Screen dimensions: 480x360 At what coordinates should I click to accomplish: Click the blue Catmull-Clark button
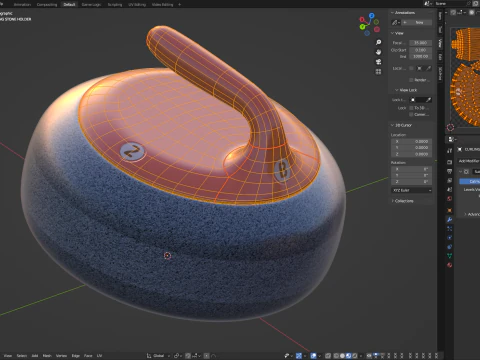pyautogui.click(x=470, y=181)
